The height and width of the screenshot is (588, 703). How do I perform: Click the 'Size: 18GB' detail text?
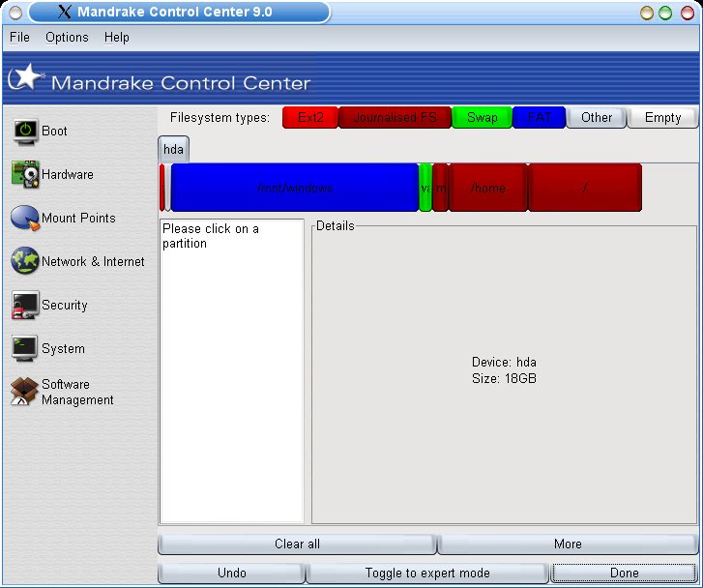pyautogui.click(x=504, y=378)
